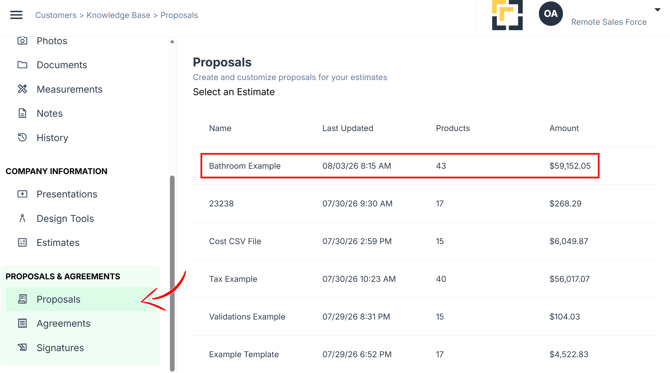Open Signatures in sidebar

tap(60, 348)
